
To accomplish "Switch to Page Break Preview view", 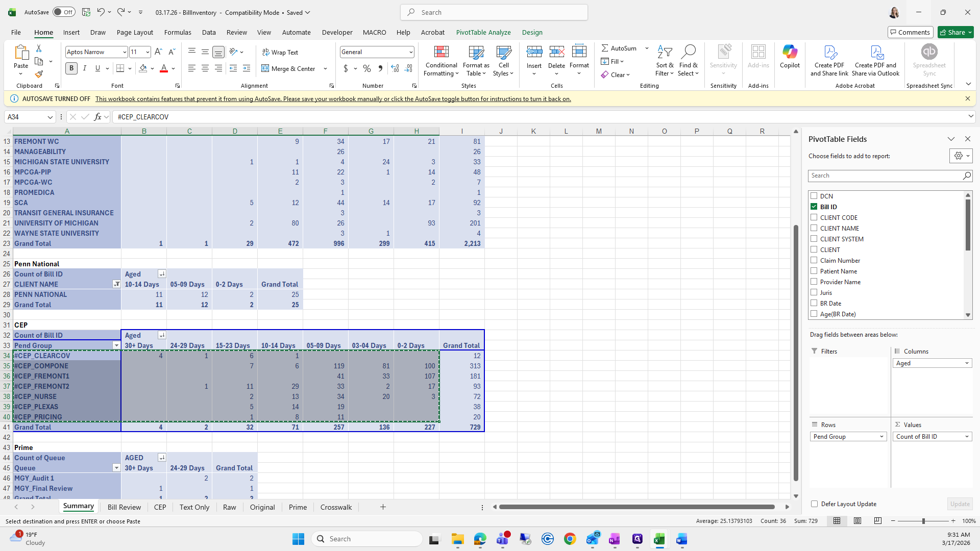I will 877,521.
